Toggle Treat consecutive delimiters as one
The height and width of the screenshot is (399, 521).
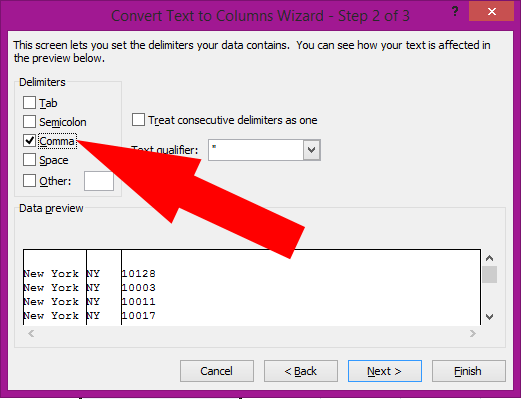tap(138, 120)
